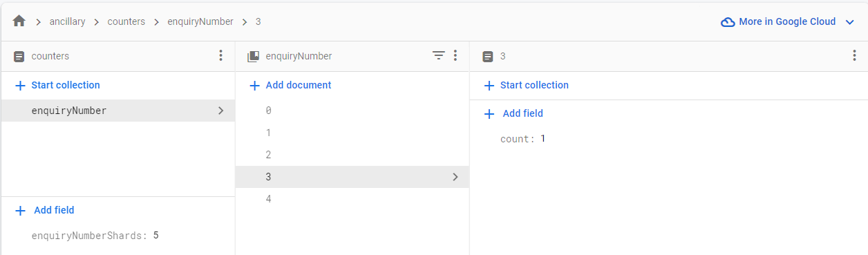Open document 3 three-dot menu
868x255 pixels.
point(854,55)
